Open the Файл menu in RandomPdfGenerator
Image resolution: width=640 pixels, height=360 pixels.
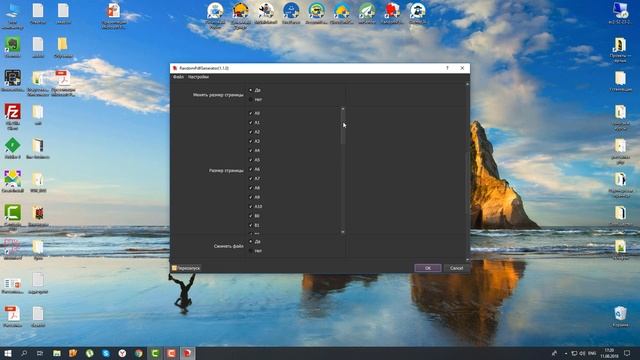178,77
